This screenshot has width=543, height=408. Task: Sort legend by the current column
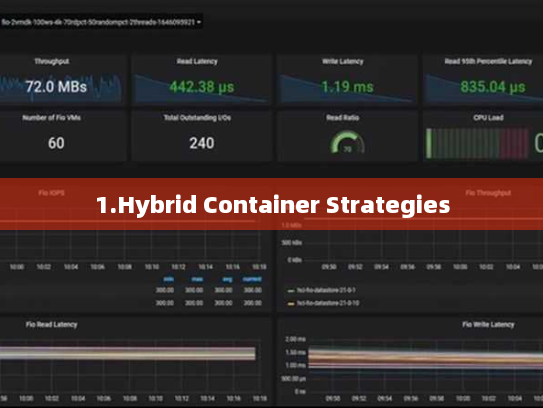[x=252, y=279]
